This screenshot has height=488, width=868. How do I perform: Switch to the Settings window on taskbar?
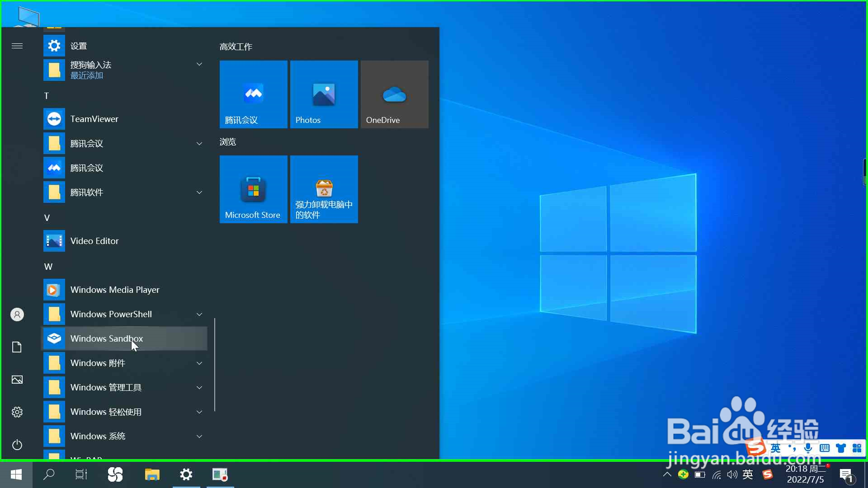coord(186,474)
